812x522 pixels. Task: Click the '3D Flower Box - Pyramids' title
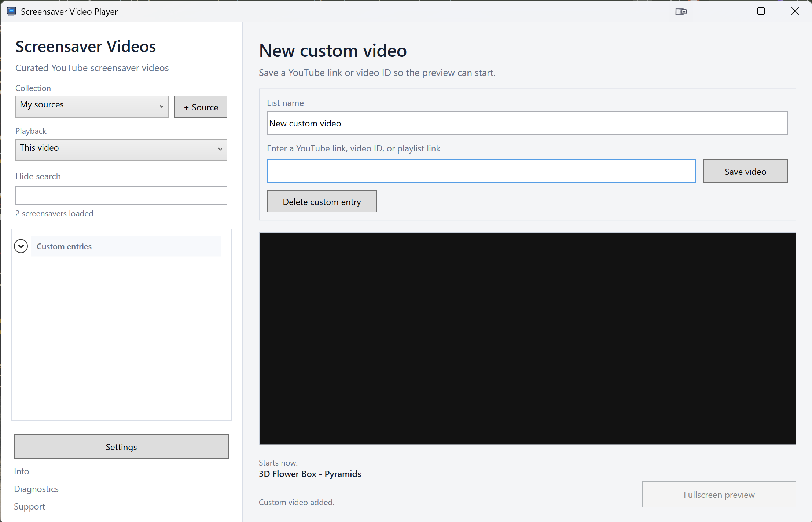310,474
